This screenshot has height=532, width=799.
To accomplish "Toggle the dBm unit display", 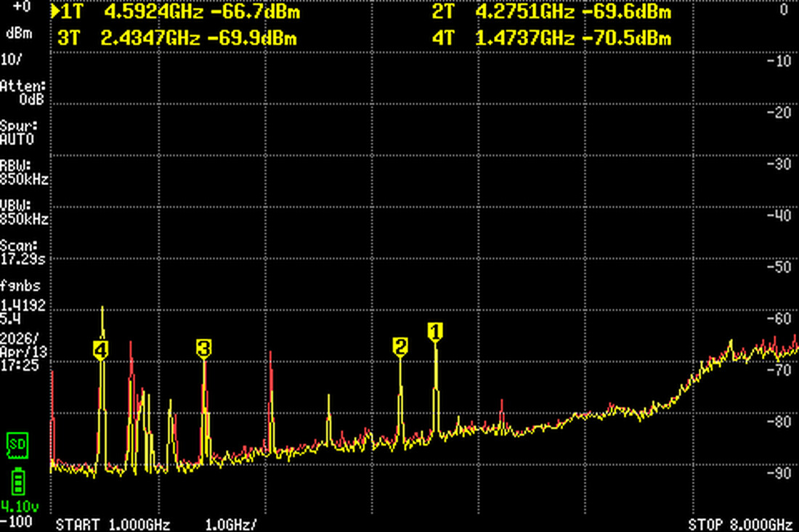I will point(20,32).
